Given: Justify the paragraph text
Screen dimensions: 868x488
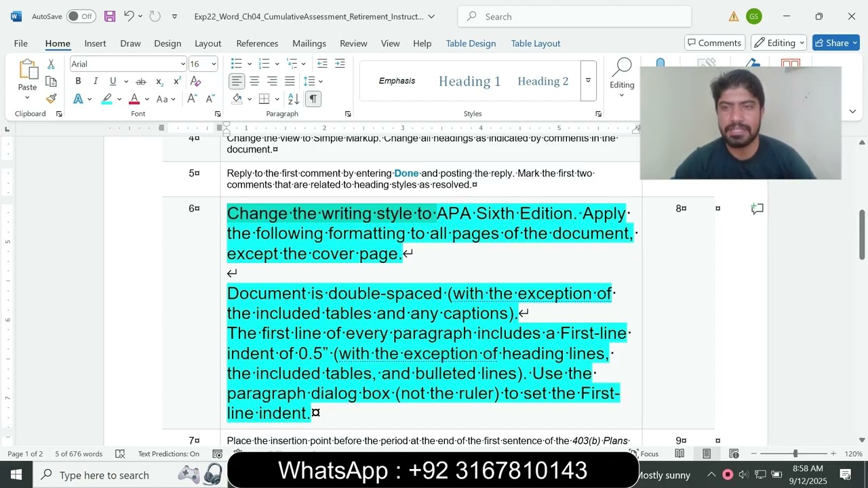Looking at the screenshot, I should click(290, 81).
